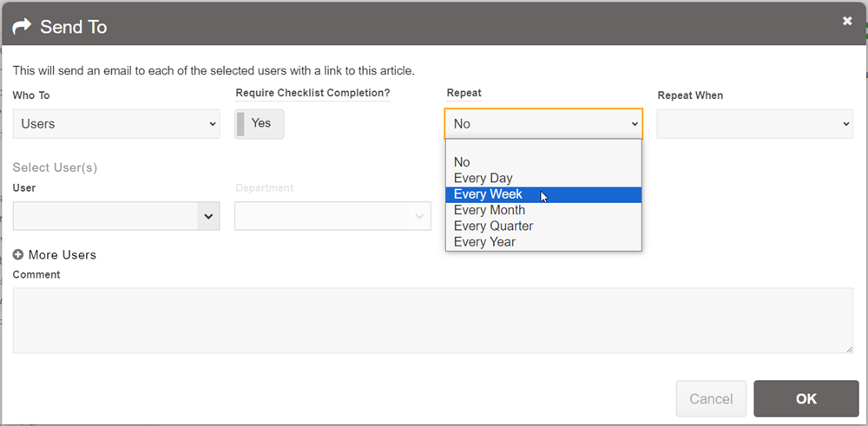Select Every Day repeat option
This screenshot has width=868, height=426.
(x=483, y=179)
